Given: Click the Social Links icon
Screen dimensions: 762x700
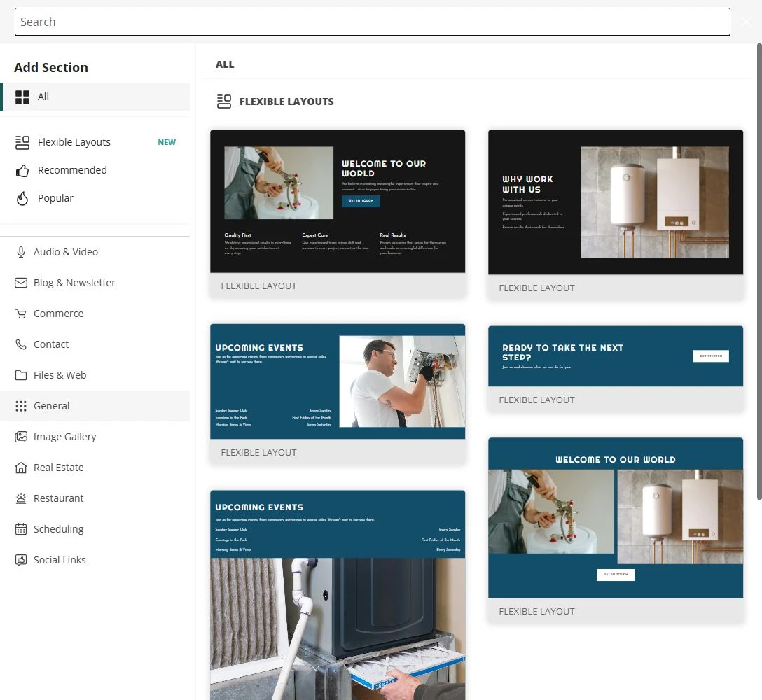Looking at the screenshot, I should coord(21,560).
